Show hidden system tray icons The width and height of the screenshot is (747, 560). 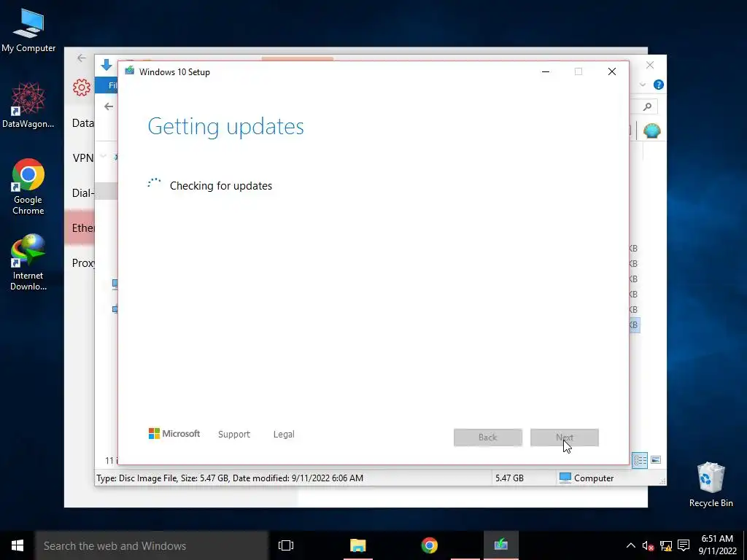click(630, 545)
